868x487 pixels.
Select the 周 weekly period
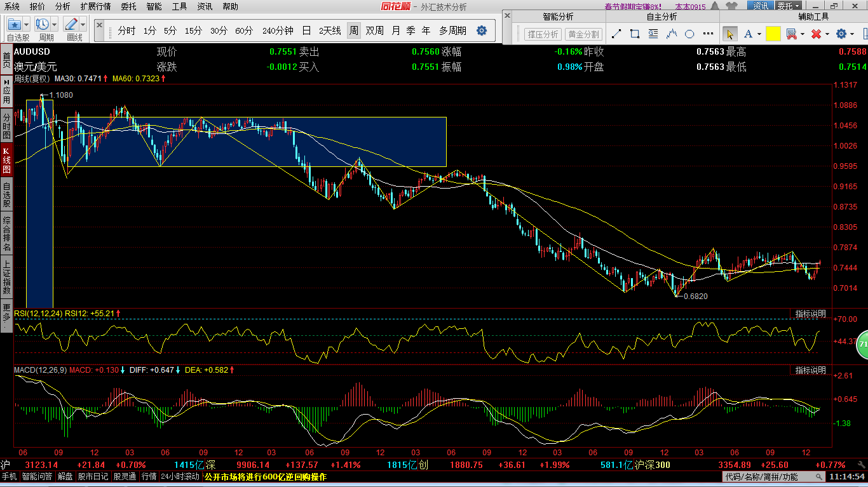(x=354, y=30)
